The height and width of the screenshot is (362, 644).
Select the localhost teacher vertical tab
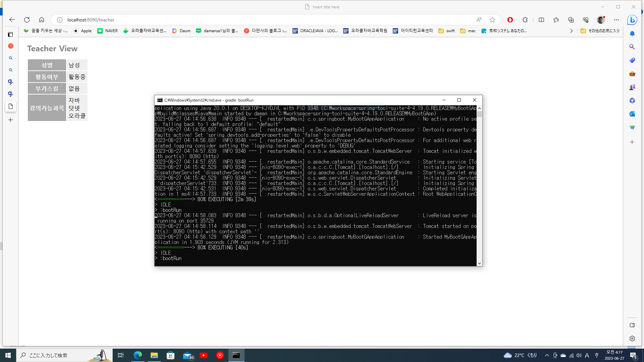point(10,106)
